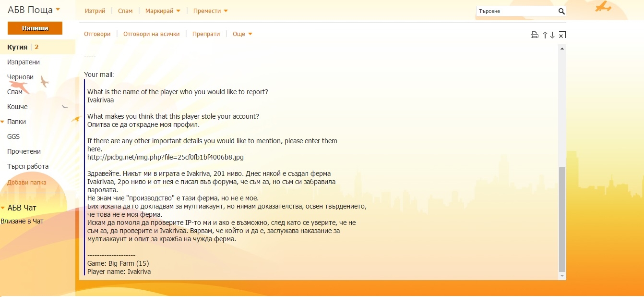
Task: Expand the Премести dropdown
Action: pyautogui.click(x=226, y=11)
